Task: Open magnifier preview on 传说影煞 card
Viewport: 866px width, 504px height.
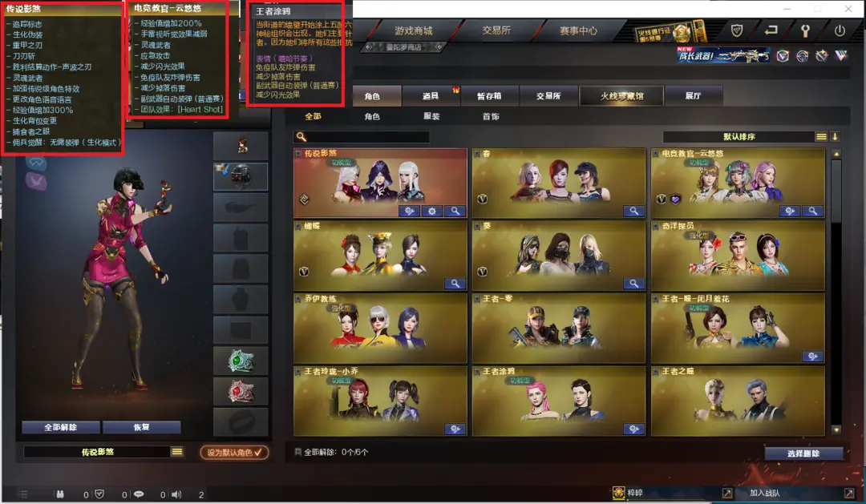Action: [x=455, y=211]
